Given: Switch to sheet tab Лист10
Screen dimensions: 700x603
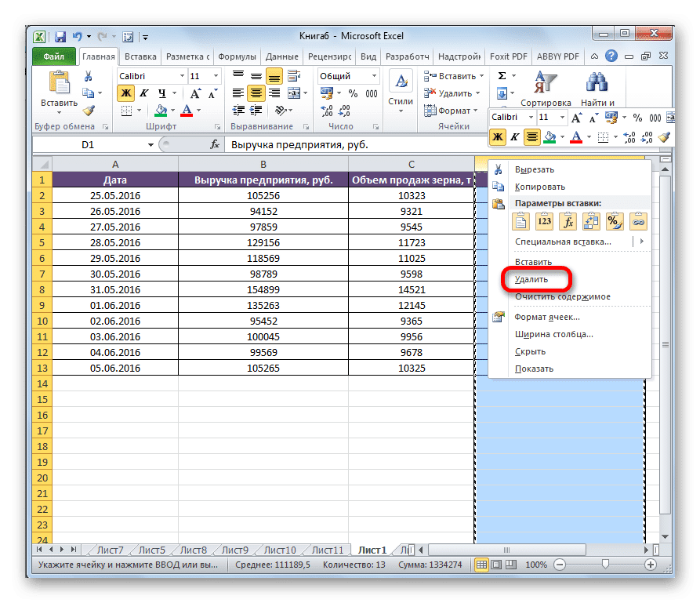Looking at the screenshot, I should tap(280, 550).
